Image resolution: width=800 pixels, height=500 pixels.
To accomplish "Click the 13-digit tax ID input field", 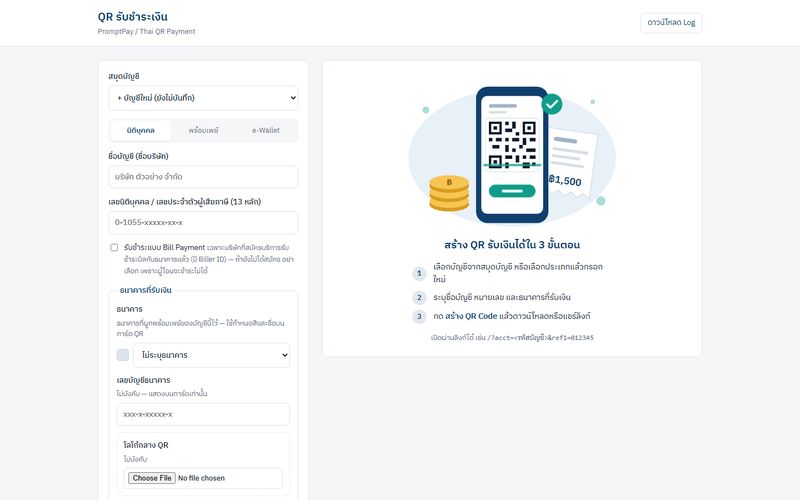I will [203, 222].
